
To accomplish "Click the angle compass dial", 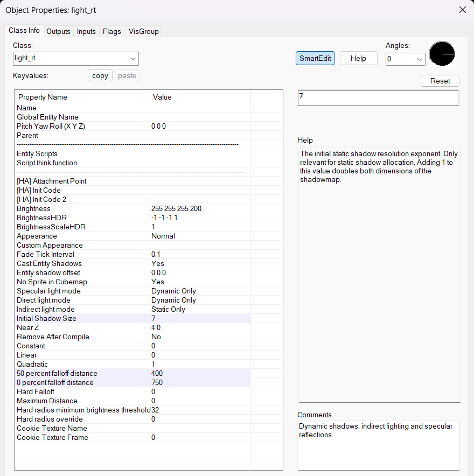I will click(442, 54).
